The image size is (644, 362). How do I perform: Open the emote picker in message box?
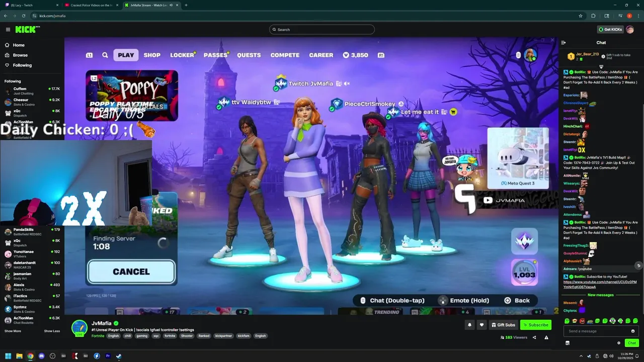click(633, 331)
